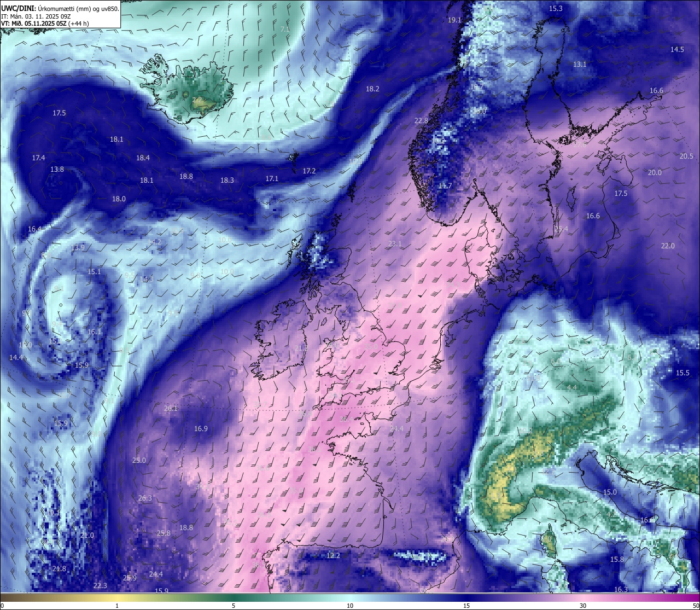The height and width of the screenshot is (610, 700).
Task: Click the 'IT: Mán. 03. 11. 2025 09Z' line
Action: pos(36,16)
